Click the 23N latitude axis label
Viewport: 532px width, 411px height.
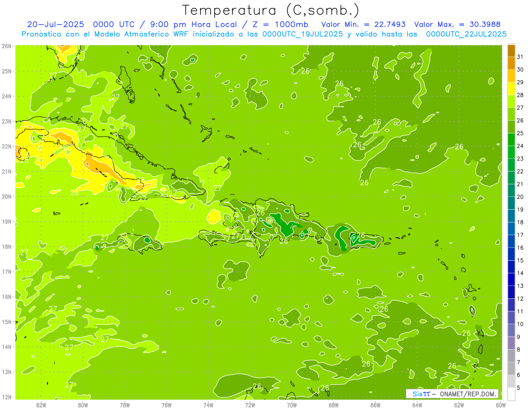pyautogui.click(x=7, y=121)
